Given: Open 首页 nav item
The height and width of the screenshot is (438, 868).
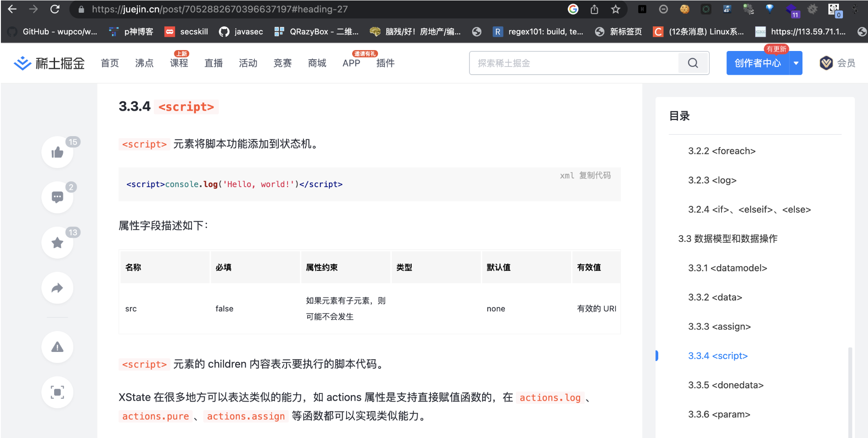Looking at the screenshot, I should (x=110, y=63).
